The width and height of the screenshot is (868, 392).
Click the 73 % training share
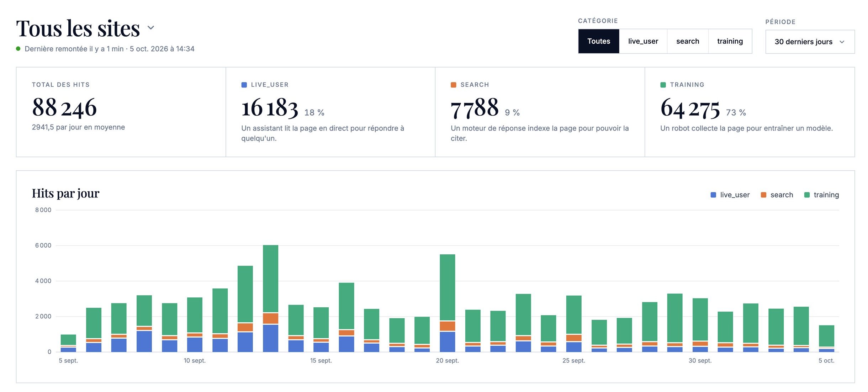point(736,112)
